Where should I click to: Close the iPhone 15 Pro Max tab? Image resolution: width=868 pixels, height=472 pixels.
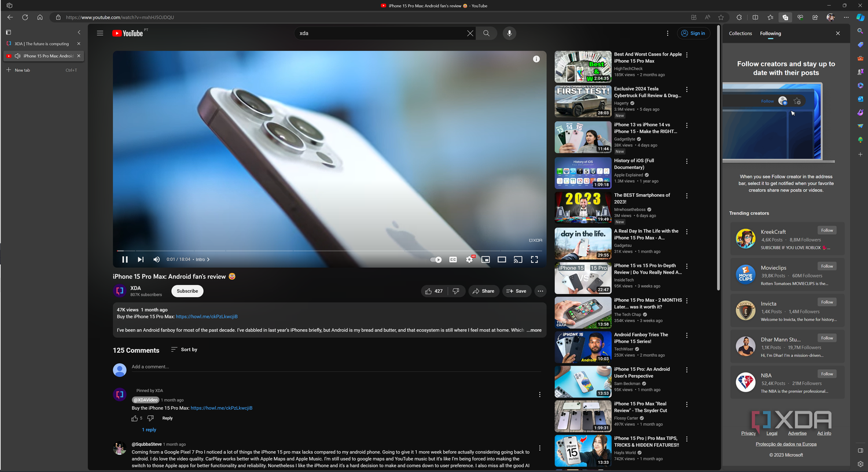[79, 56]
